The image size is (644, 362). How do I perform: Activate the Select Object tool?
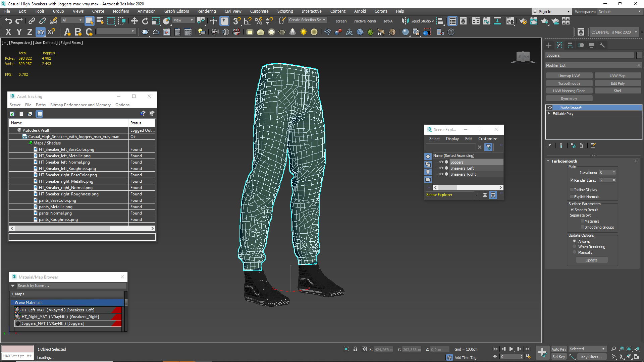[x=89, y=21]
